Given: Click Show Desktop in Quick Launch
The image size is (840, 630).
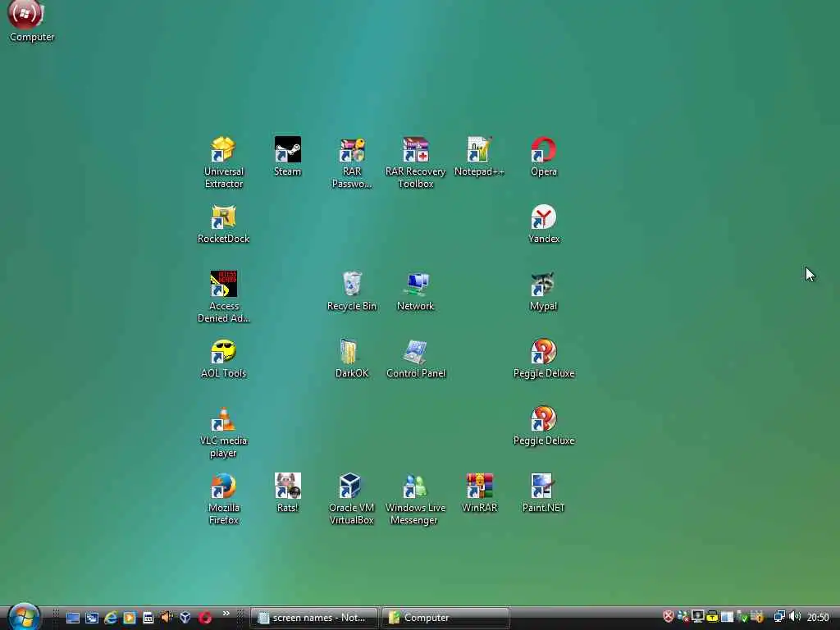Looking at the screenshot, I should 73,618.
